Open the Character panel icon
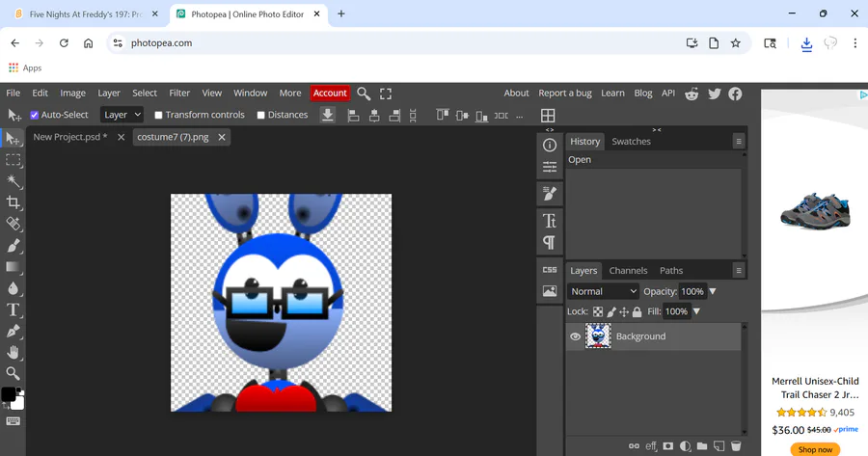The height and width of the screenshot is (456, 868). coord(550,221)
